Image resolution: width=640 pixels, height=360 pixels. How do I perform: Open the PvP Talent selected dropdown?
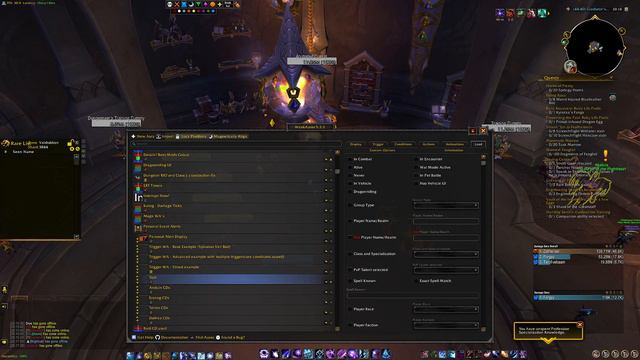(x=446, y=270)
